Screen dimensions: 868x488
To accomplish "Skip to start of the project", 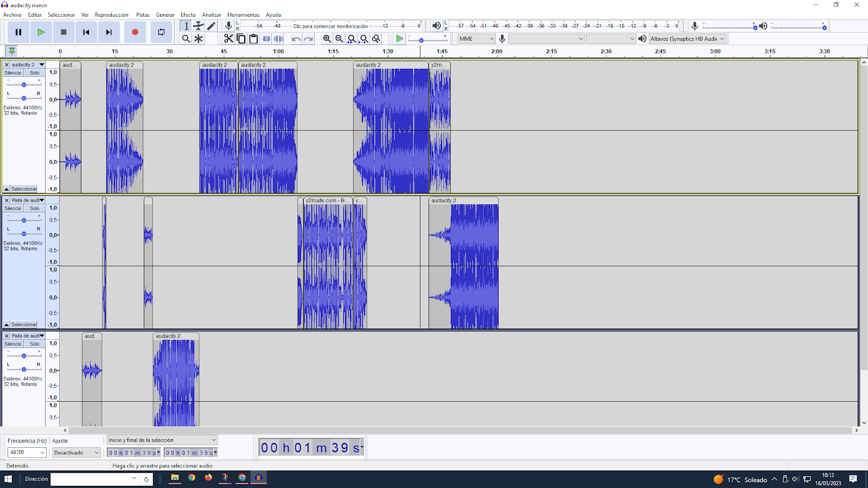I will (x=86, y=32).
